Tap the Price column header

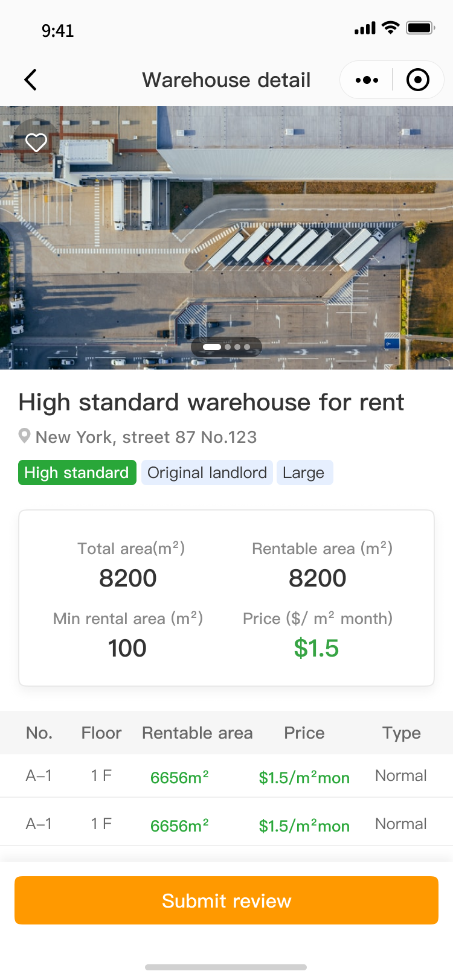pos(304,733)
